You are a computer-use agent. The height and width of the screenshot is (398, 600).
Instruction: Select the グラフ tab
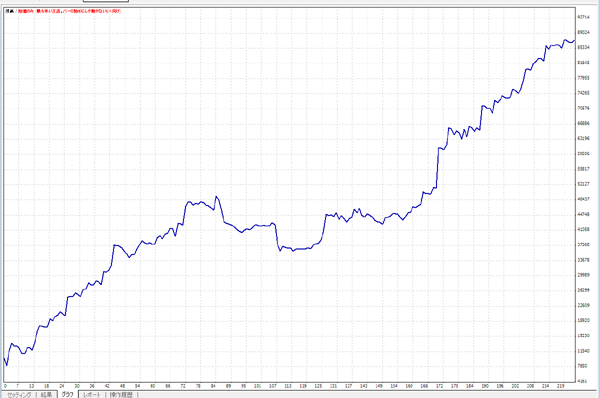click(67, 394)
